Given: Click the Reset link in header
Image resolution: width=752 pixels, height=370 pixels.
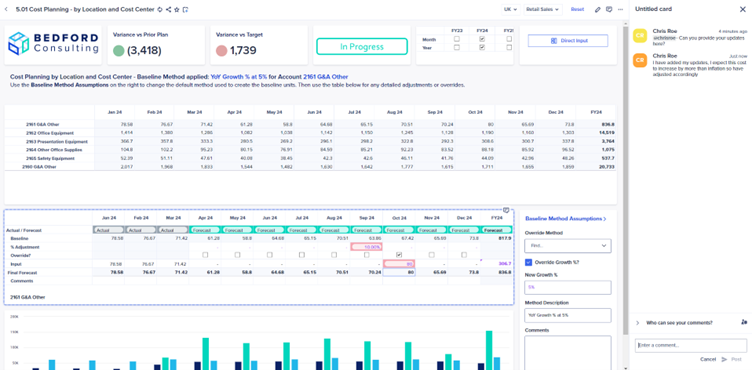Looking at the screenshot, I should point(577,9).
